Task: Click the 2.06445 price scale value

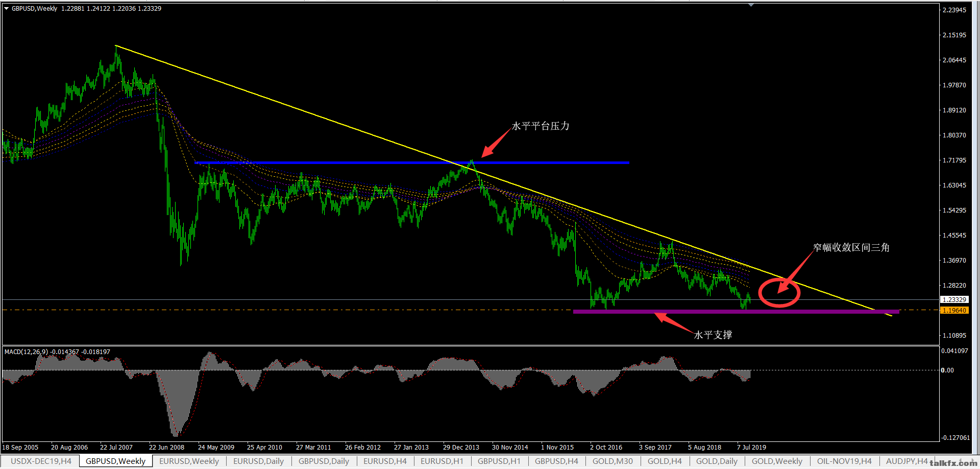Action: tap(954, 60)
